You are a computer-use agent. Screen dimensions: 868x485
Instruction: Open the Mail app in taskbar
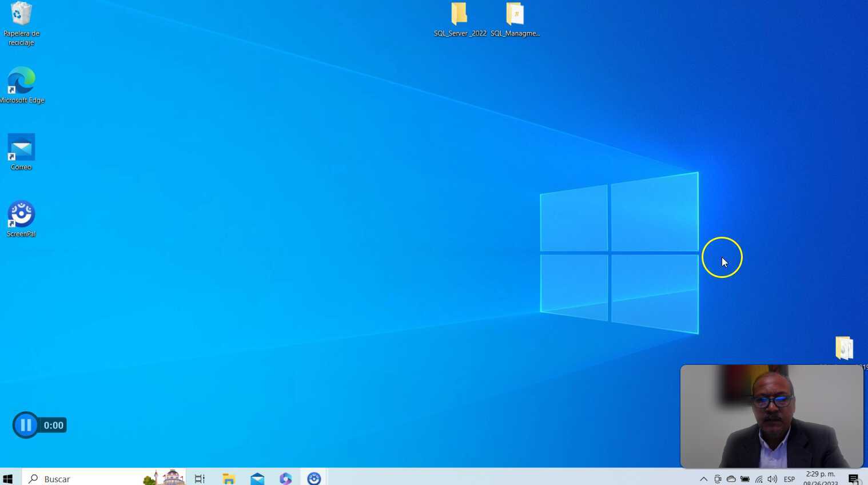click(257, 479)
